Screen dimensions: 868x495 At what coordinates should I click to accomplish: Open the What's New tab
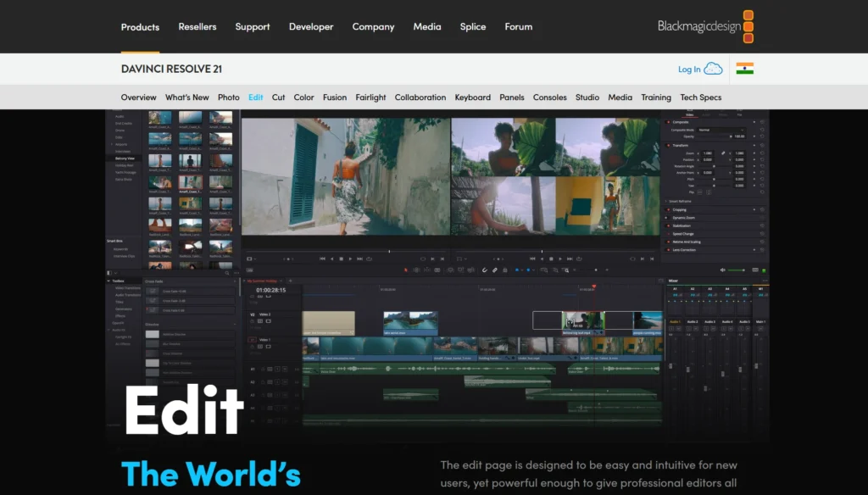coord(187,97)
